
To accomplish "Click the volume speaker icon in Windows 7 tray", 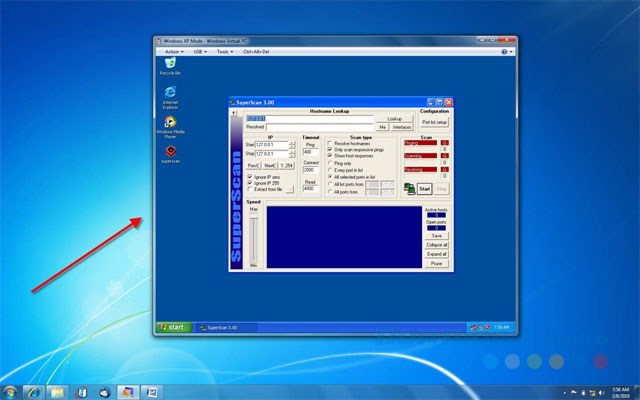I will pyautogui.click(x=601, y=393).
